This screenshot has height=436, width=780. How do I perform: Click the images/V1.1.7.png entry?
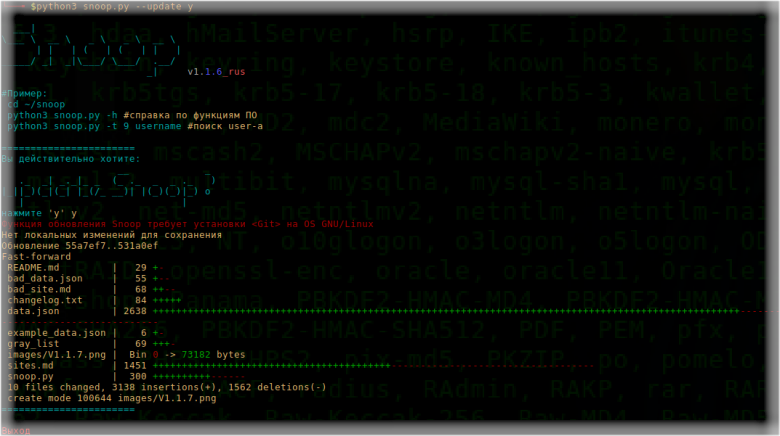point(56,355)
